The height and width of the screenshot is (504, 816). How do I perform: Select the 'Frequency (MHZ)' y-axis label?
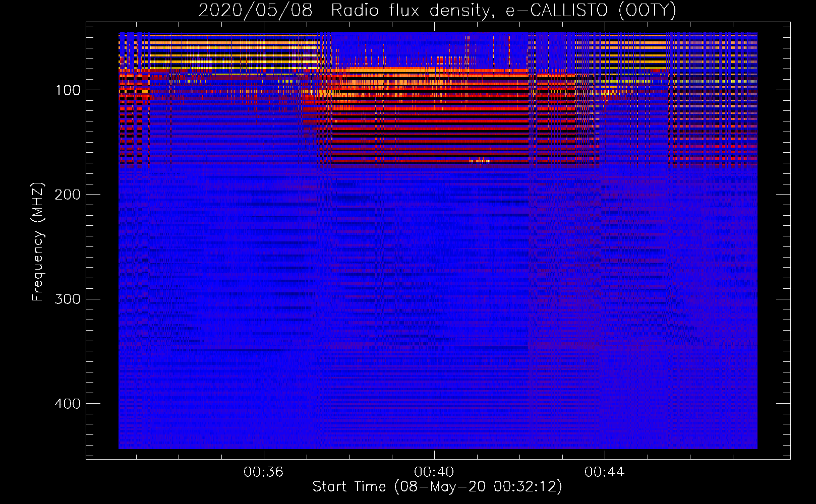coord(38,241)
